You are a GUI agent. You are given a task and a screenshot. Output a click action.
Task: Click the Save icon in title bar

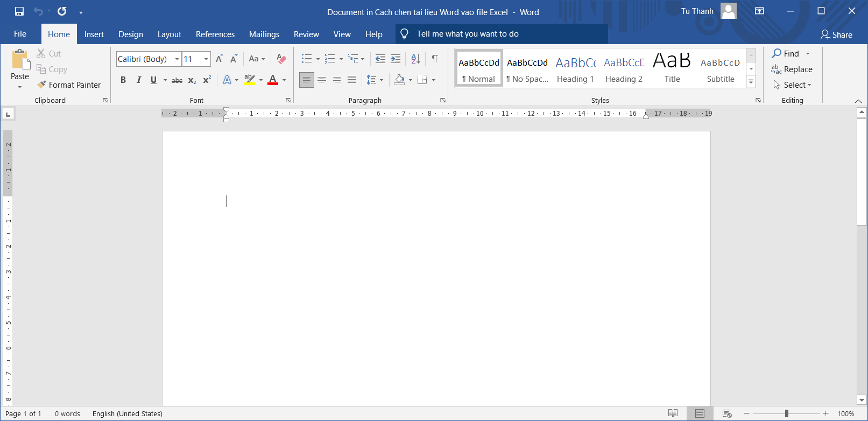[x=19, y=11]
